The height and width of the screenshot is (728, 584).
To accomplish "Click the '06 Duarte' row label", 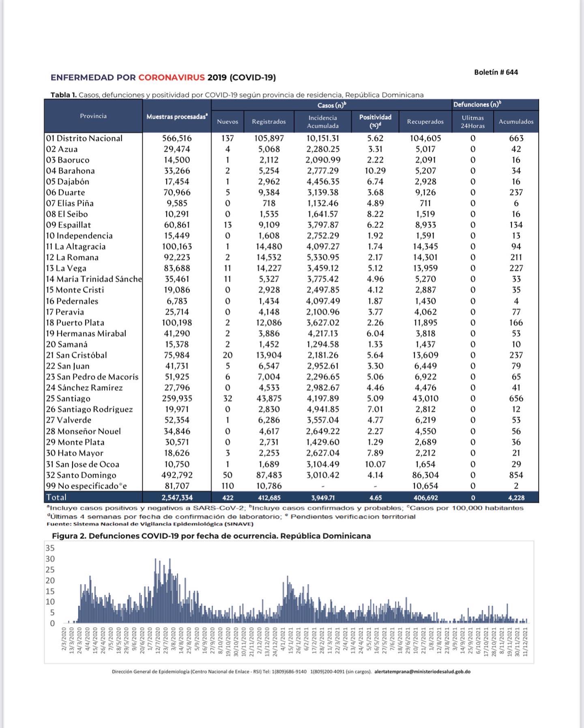I will click(65, 192).
